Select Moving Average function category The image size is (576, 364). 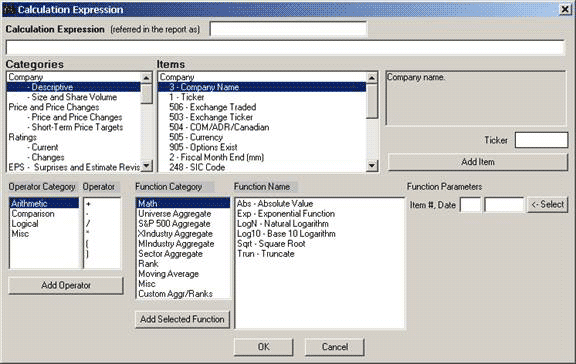point(183,274)
